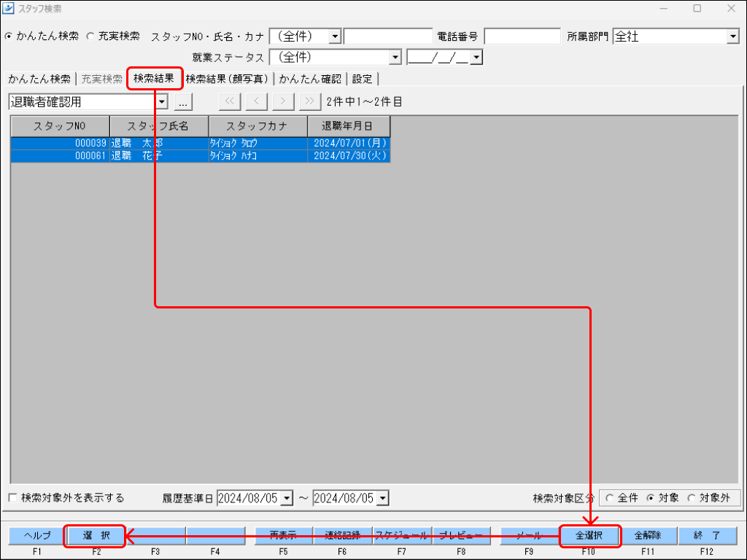Open スケジュール with the F7 button
This screenshot has height=560, width=747.
pyautogui.click(x=402, y=536)
